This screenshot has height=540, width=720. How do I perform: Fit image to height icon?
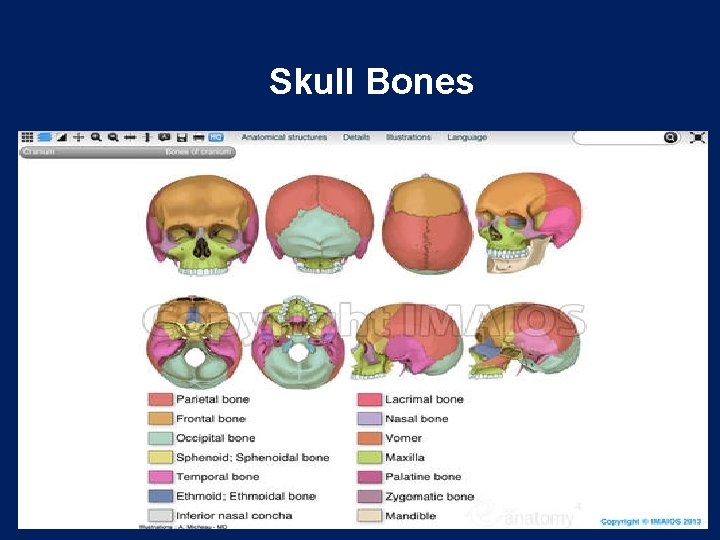tap(147, 137)
